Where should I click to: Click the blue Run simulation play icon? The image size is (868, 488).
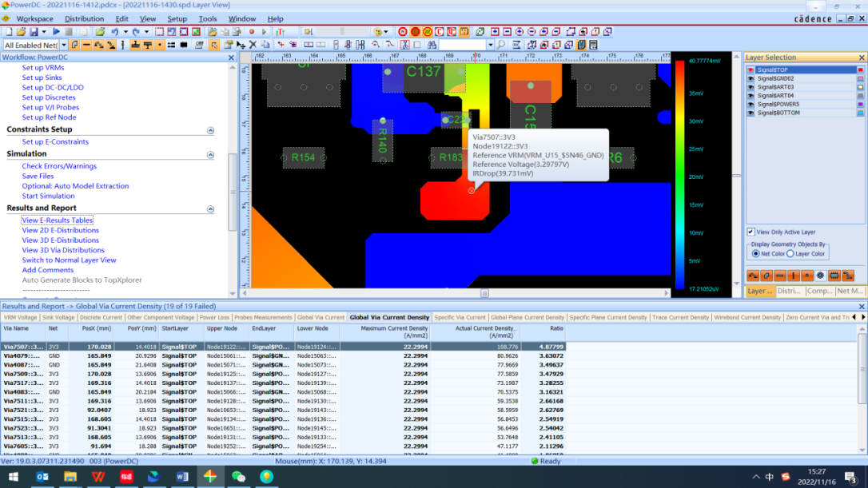[57, 31]
